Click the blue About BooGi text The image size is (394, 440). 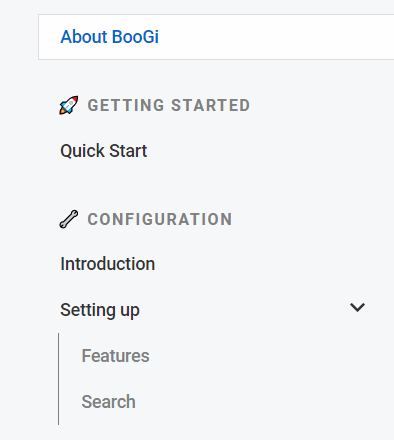[x=109, y=37]
